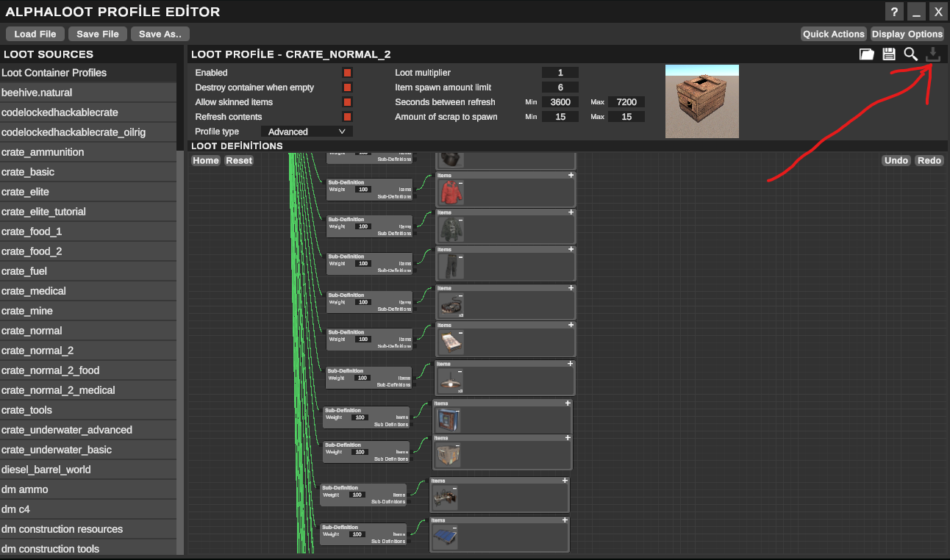Select crate_normal_2 profile
This screenshot has width=950, height=560.
[x=88, y=351]
